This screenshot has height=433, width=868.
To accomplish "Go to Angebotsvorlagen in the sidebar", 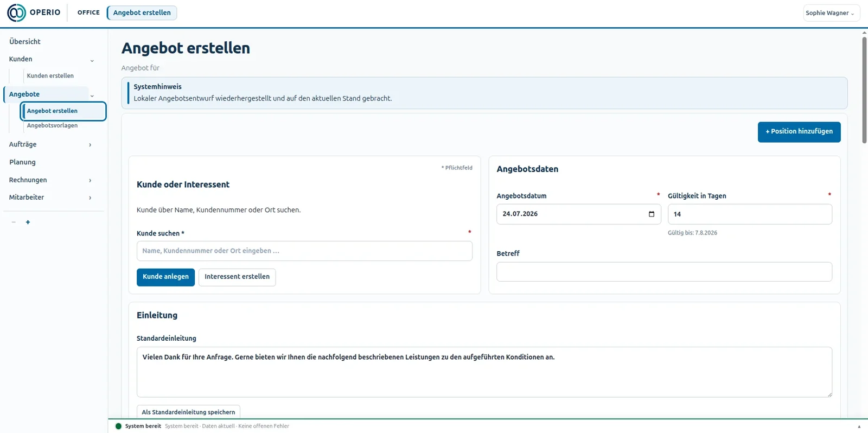I will click(52, 125).
